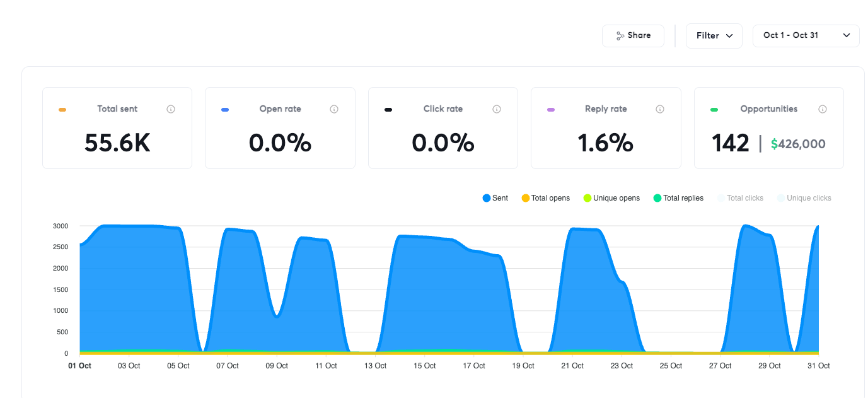Click the 03 Oct axis label
The width and height of the screenshot is (868, 398).
coord(129,366)
